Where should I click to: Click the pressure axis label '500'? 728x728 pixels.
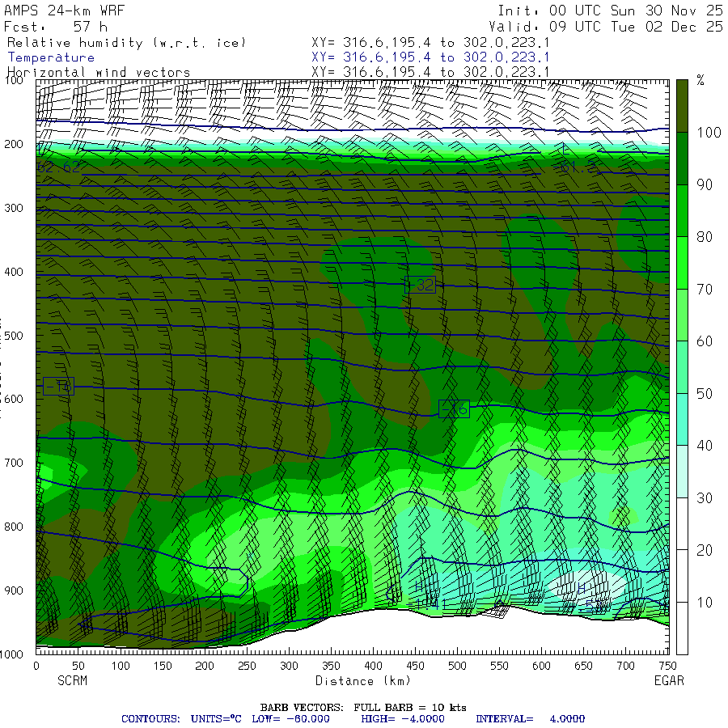pos(14,336)
